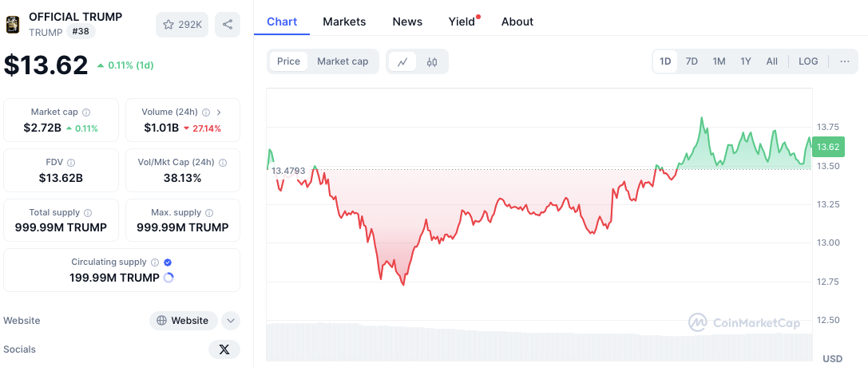Click the USD axis currency label

[833, 359]
